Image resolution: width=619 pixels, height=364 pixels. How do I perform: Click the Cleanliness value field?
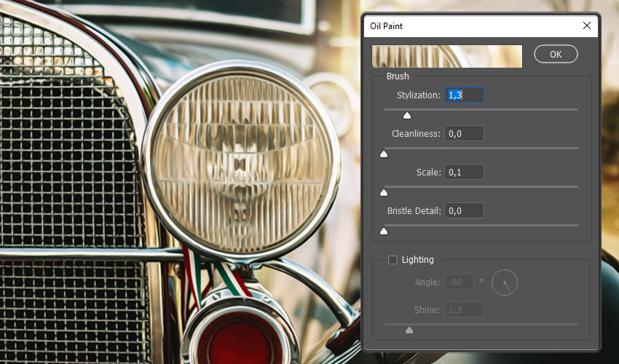(465, 133)
